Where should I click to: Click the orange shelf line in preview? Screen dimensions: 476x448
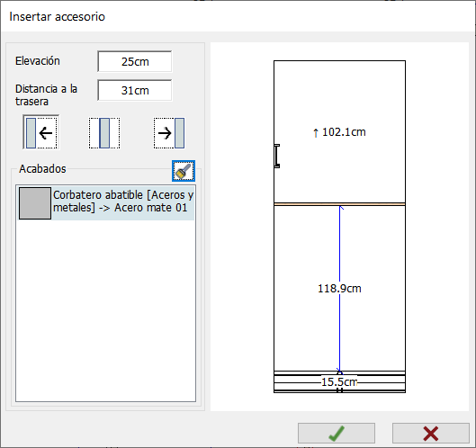pyautogui.click(x=339, y=204)
